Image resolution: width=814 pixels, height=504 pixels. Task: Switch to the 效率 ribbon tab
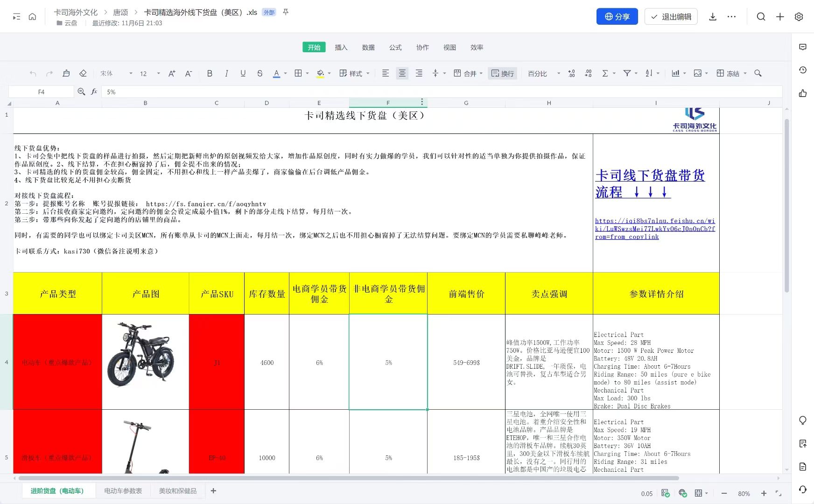[x=477, y=47]
